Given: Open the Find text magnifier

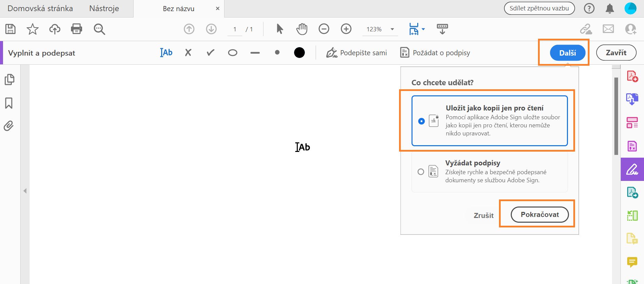Looking at the screenshot, I should tap(99, 29).
